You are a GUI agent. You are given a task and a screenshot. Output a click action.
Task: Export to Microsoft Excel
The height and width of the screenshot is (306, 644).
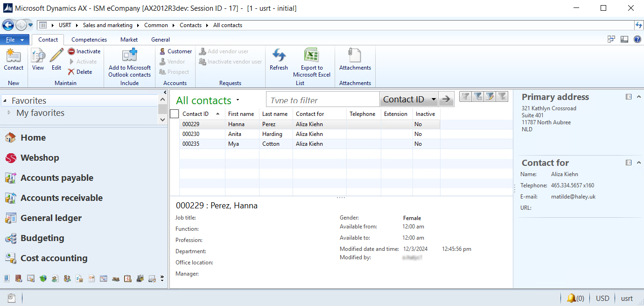(x=312, y=63)
